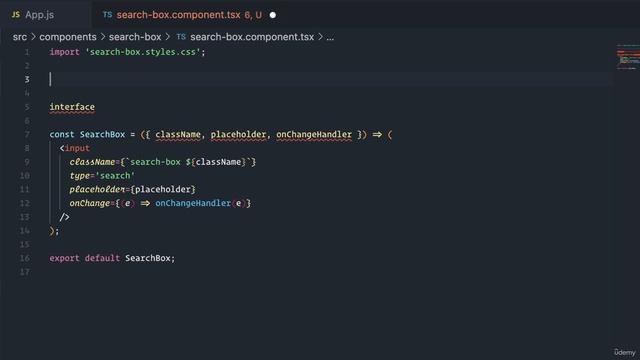Image resolution: width=640 pixels, height=360 pixels.
Task: Click SearchBox in the export default line
Action: point(148,258)
